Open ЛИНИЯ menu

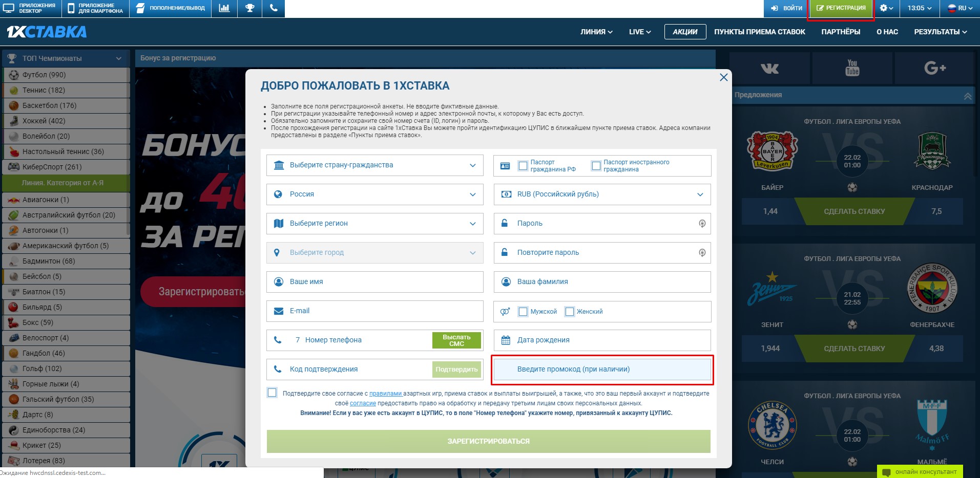click(596, 32)
